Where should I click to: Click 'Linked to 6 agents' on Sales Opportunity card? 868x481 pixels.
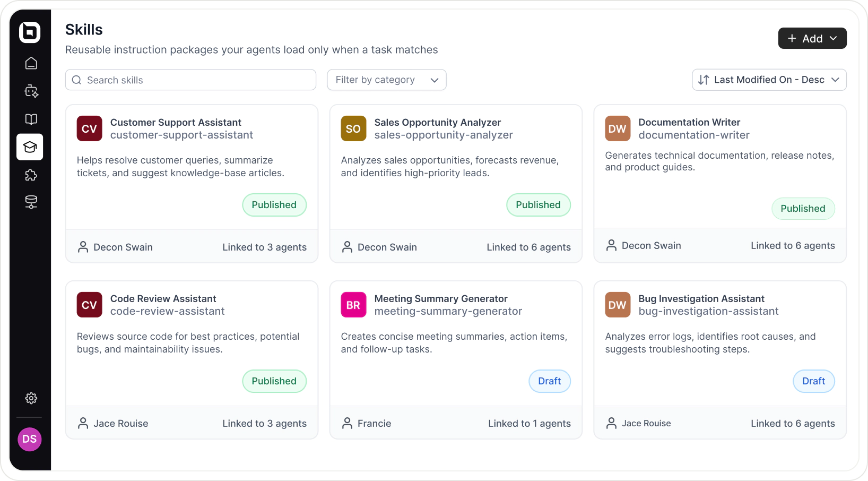(529, 247)
